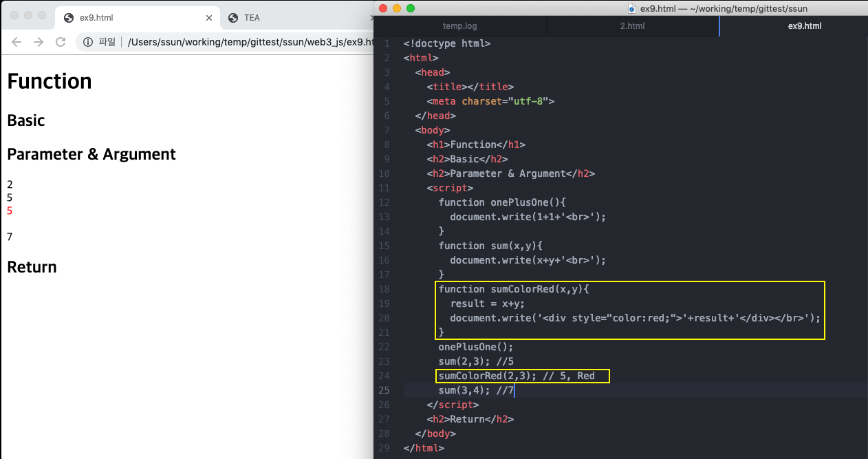
Task: Click the closing </html> line in editor
Action: tap(424, 448)
